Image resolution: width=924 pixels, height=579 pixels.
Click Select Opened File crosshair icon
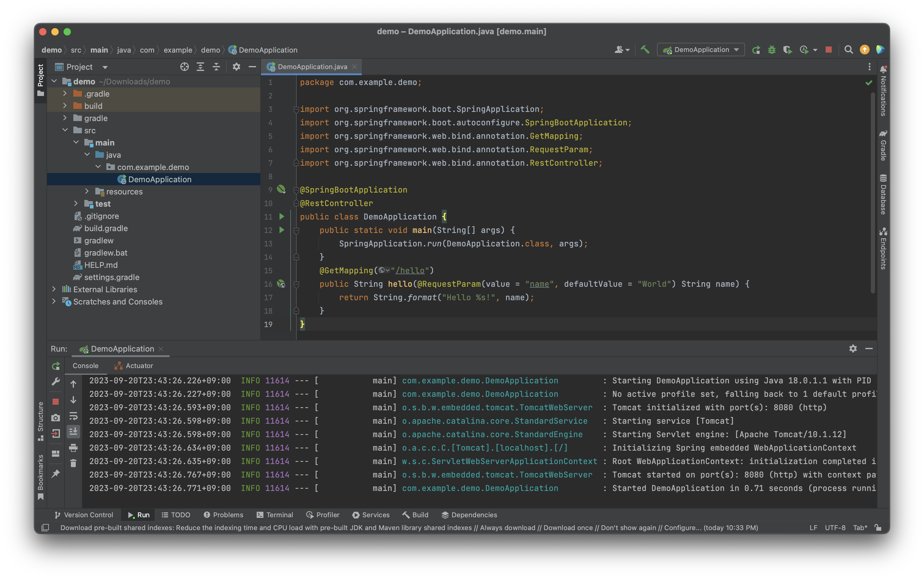pos(185,67)
